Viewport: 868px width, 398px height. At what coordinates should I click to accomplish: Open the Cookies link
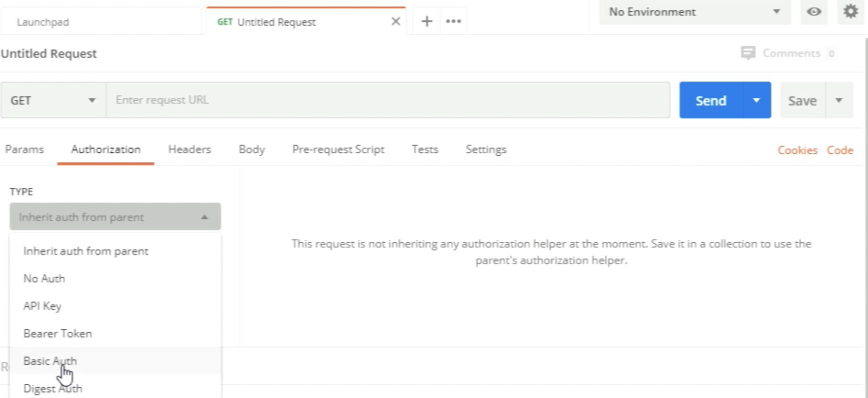pos(797,150)
